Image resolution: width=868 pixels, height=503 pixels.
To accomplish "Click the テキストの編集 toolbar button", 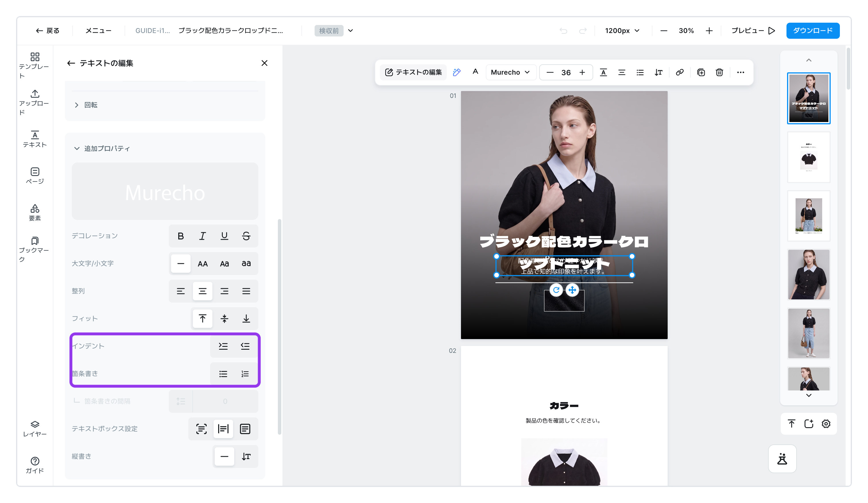I will coord(413,72).
